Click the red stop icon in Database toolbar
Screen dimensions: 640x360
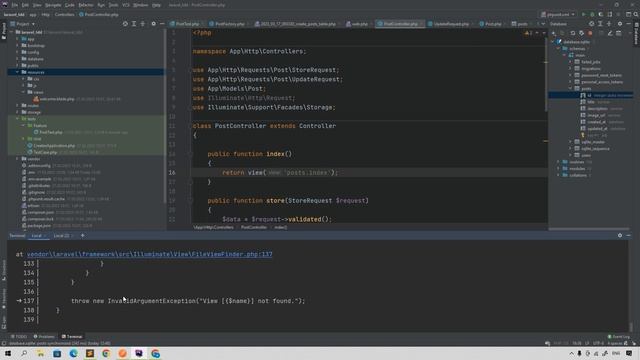point(590,33)
